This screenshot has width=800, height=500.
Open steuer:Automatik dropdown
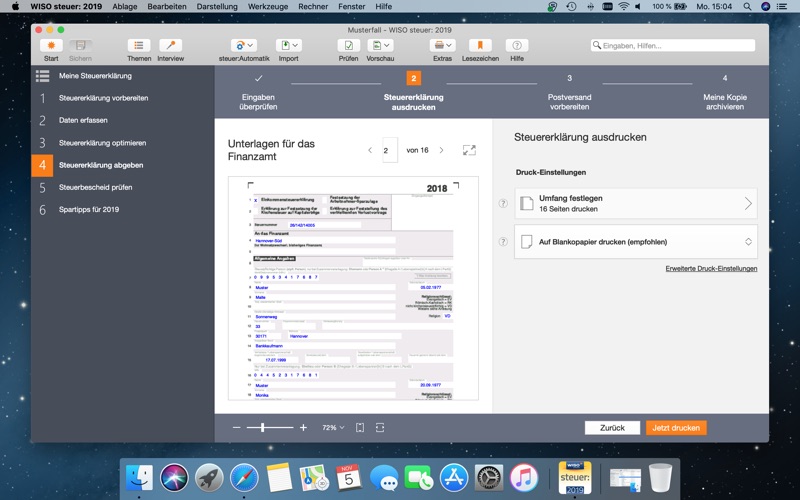244,46
